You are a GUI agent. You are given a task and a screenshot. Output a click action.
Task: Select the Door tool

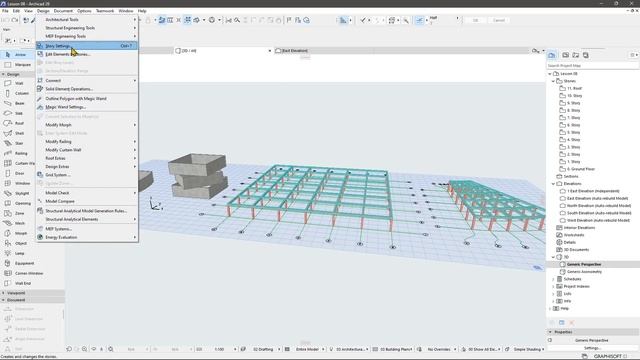click(18, 173)
